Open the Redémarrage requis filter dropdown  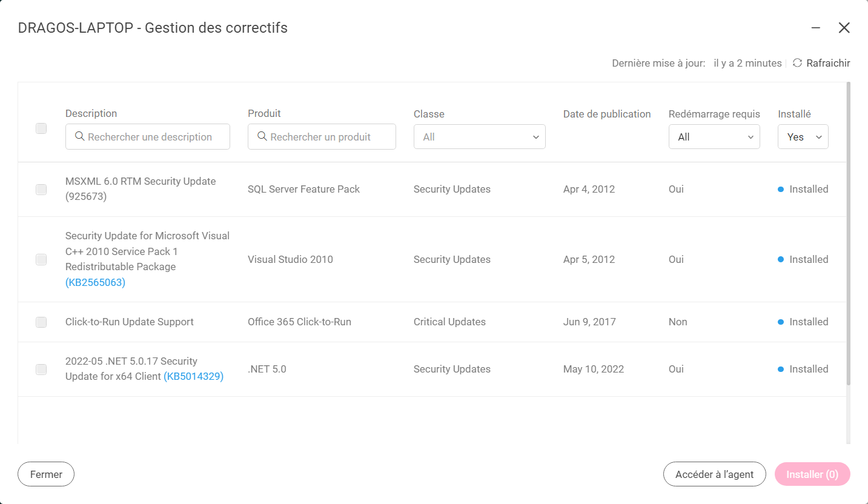[x=714, y=137]
